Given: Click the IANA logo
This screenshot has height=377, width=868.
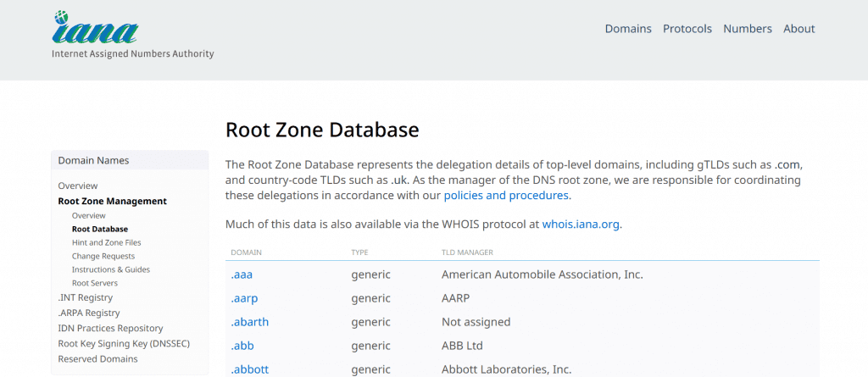Looking at the screenshot, I should (x=96, y=28).
